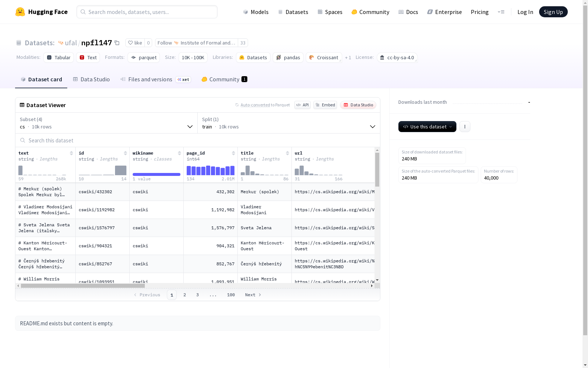Go to page 2 of the dataset
Image resolution: width=588 pixels, height=368 pixels.
click(x=184, y=295)
